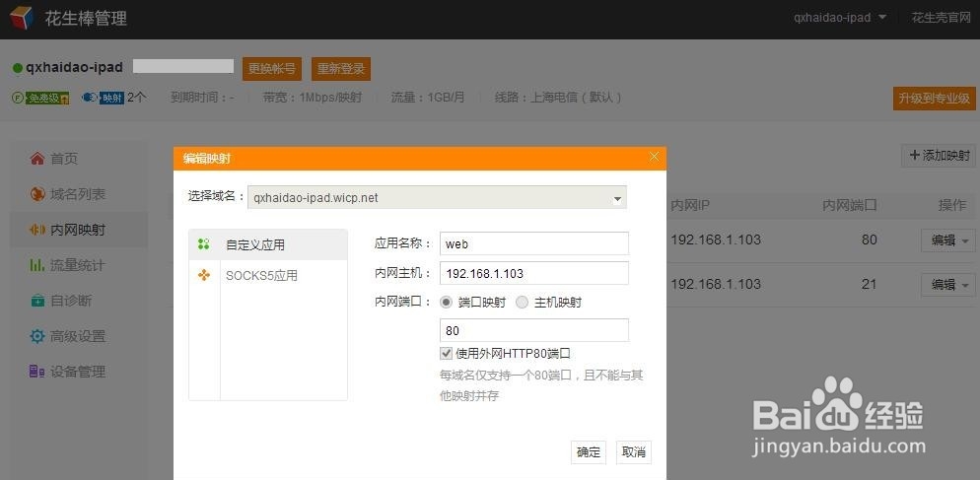Open 域名列表 in the sidebar
Viewport: 980px width, 480px height.
point(79,194)
